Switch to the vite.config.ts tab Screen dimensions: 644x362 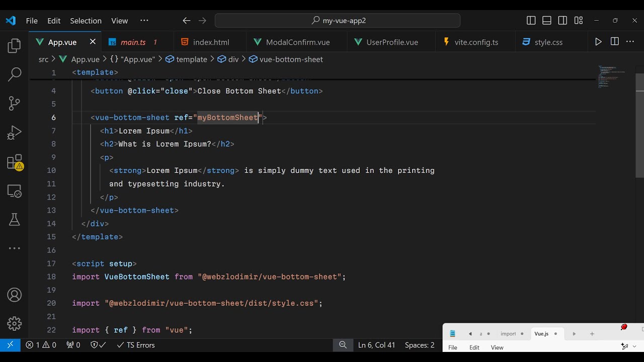475,42
